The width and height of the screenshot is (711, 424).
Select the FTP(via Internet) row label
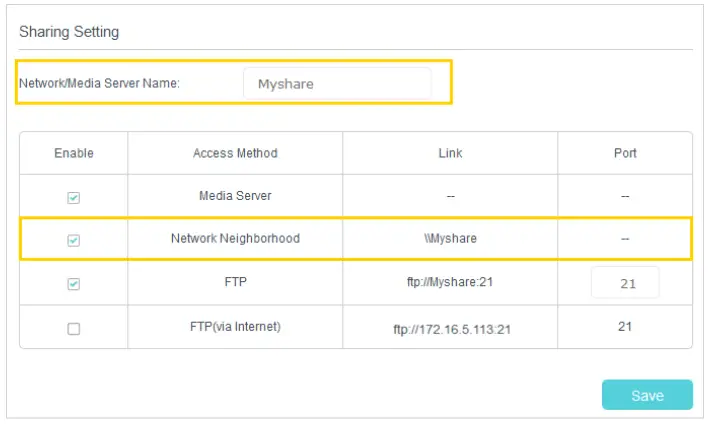pos(235,326)
